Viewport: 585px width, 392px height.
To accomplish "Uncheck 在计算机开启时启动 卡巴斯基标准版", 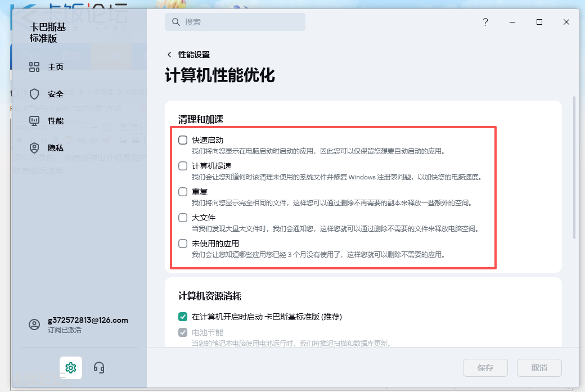I will (x=183, y=317).
